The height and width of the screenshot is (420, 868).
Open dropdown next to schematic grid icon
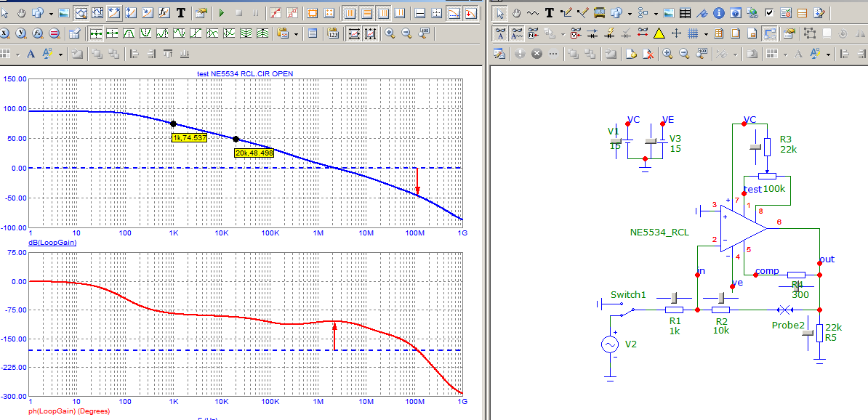(x=706, y=33)
